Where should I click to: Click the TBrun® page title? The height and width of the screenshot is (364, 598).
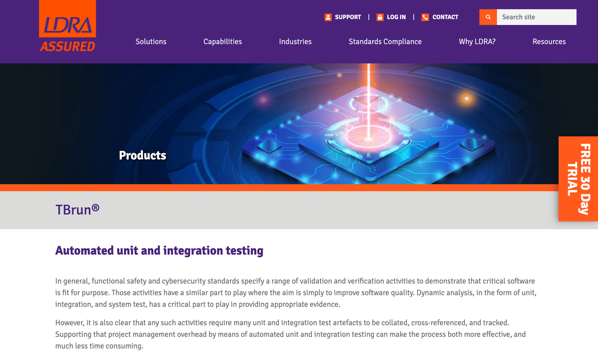[x=78, y=210]
